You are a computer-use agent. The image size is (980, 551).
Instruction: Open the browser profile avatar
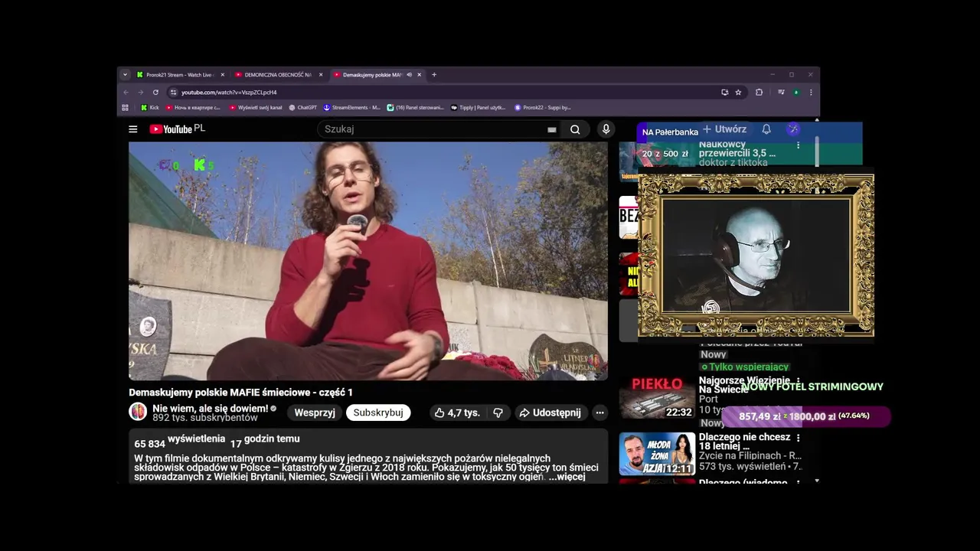tap(796, 93)
